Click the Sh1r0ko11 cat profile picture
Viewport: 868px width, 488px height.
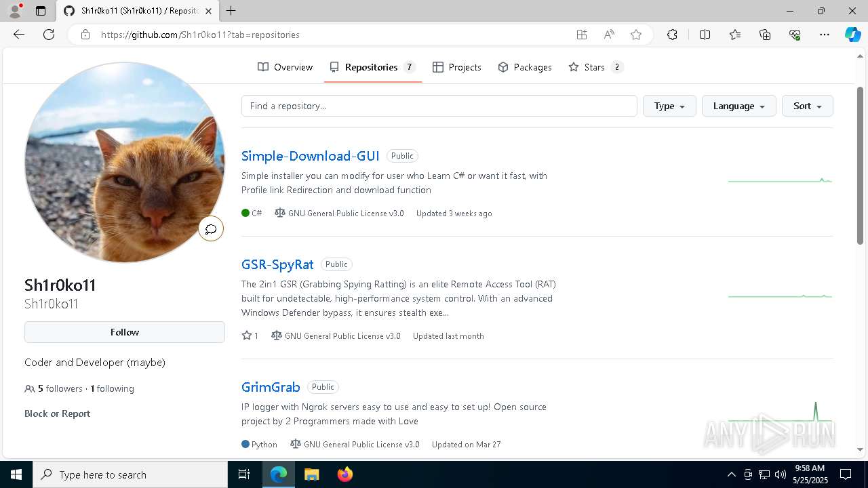(125, 162)
